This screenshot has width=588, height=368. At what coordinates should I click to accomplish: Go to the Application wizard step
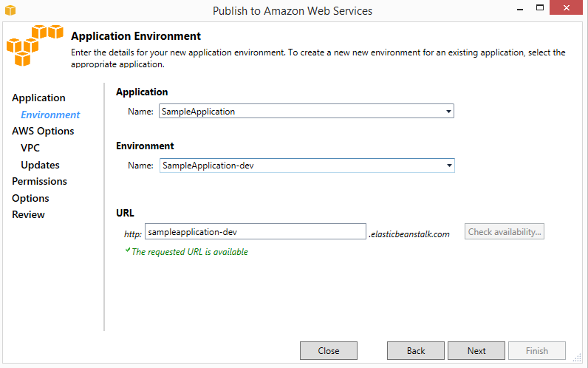click(38, 98)
